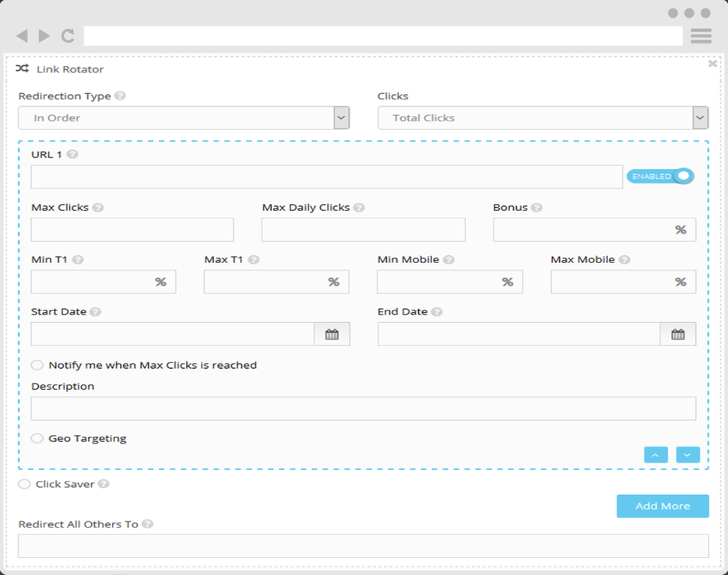728x575 pixels.
Task: Open the End Date calendar picker
Action: pyautogui.click(x=678, y=333)
